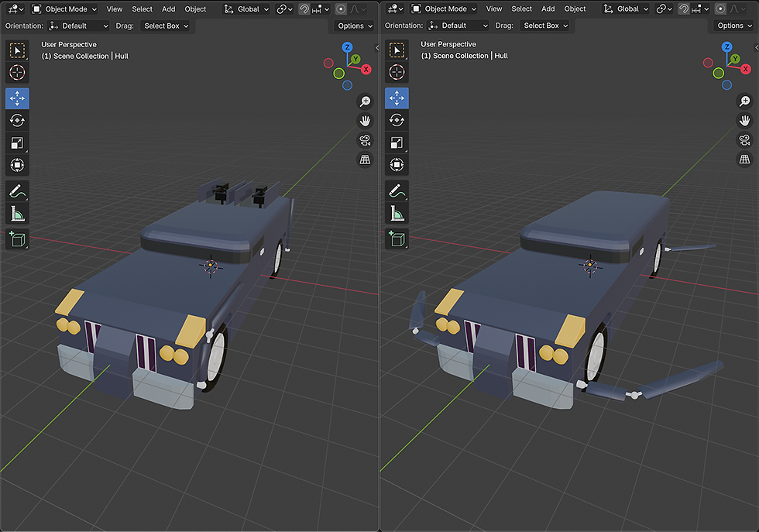Click red X axis on left viewport gizmo
Screen dimensions: 759x532
pos(366,70)
